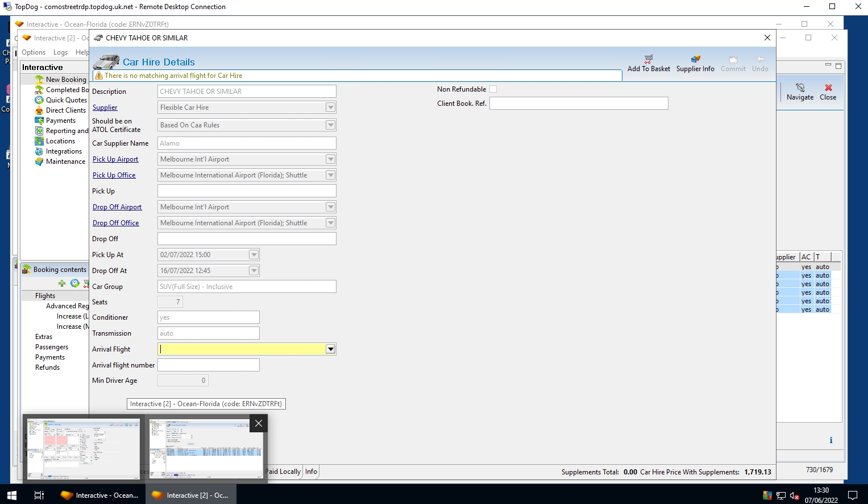Click the Description text field
The image size is (868, 504).
pyautogui.click(x=247, y=92)
